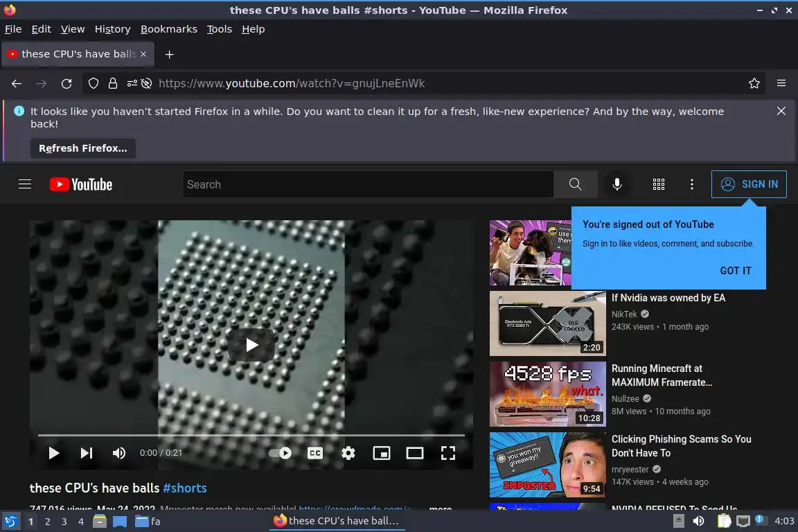Viewport: 798px width, 532px height.
Task: Open the YouTube guide hamburger menu
Action: click(25, 184)
